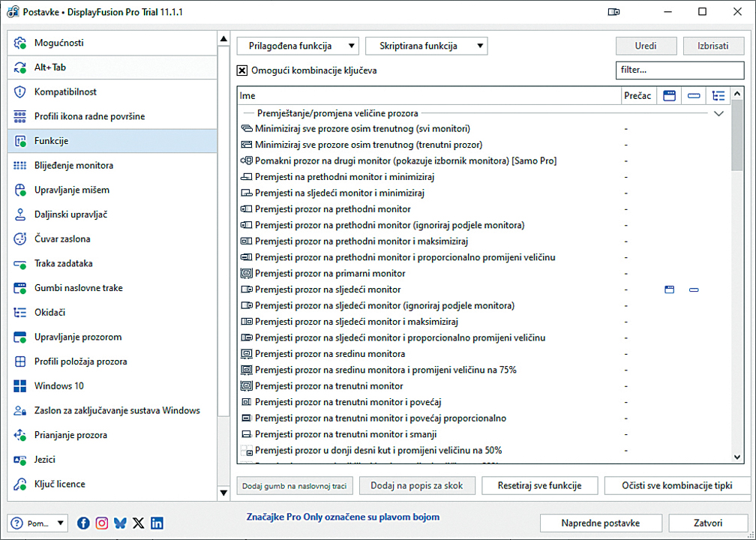The image size is (756, 540).
Task: Go to 'Gumbi naslovne trake' section
Action: pos(112,288)
